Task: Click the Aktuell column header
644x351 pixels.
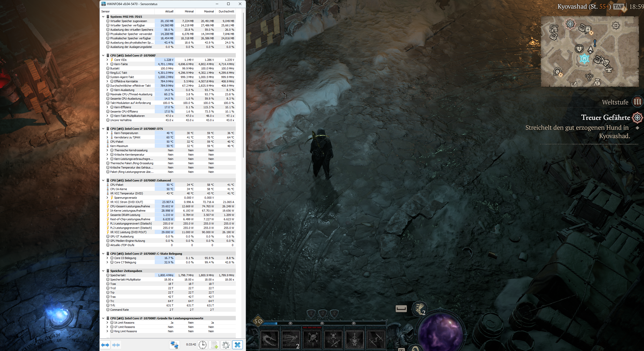Action: [165, 11]
